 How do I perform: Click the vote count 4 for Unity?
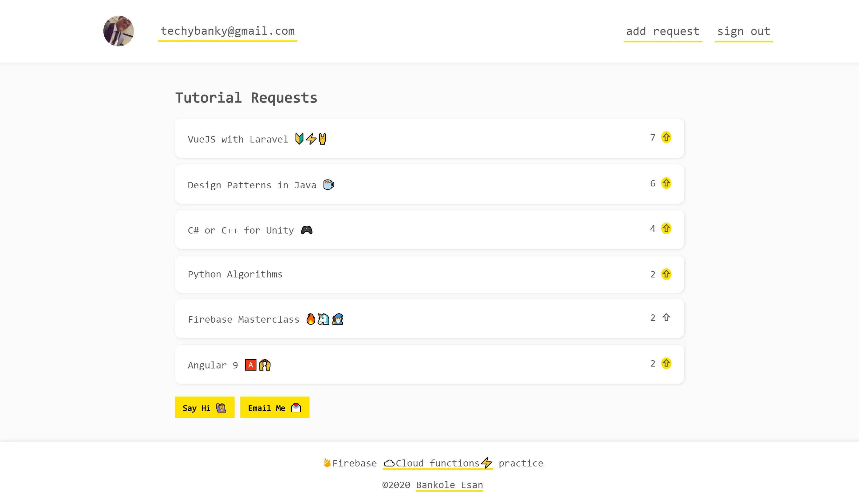[653, 228]
